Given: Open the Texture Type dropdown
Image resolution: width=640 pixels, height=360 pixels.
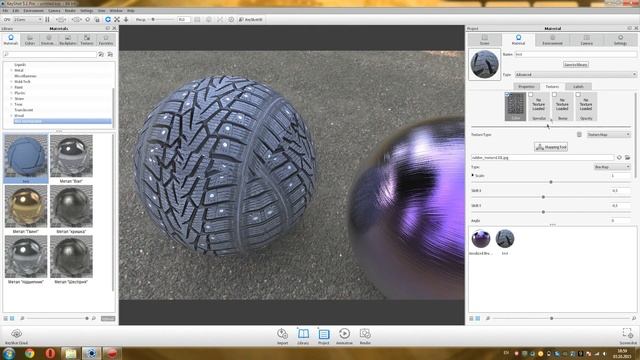Looking at the screenshot, I should [x=609, y=134].
